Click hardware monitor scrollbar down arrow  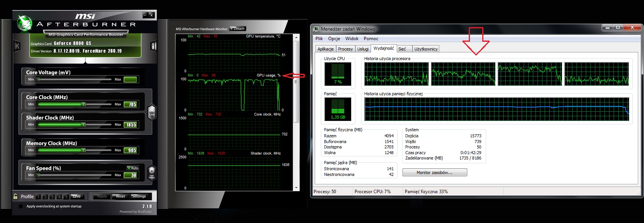pyautogui.click(x=296, y=188)
